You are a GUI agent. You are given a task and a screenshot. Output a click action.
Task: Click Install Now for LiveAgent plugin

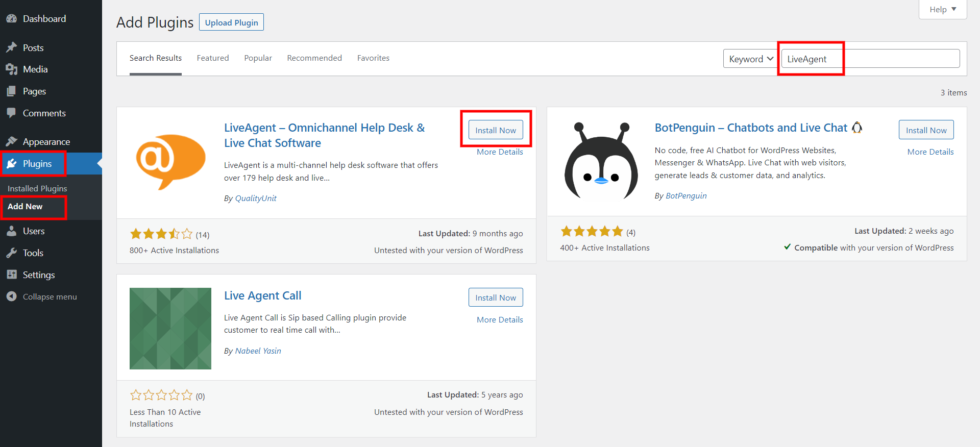[496, 130]
